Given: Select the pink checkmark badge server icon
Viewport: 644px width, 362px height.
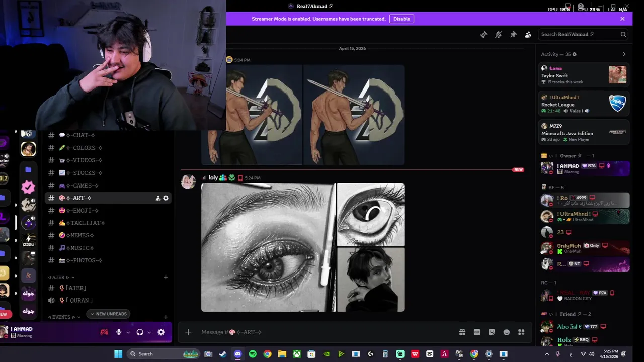Looking at the screenshot, I should 28,187.
